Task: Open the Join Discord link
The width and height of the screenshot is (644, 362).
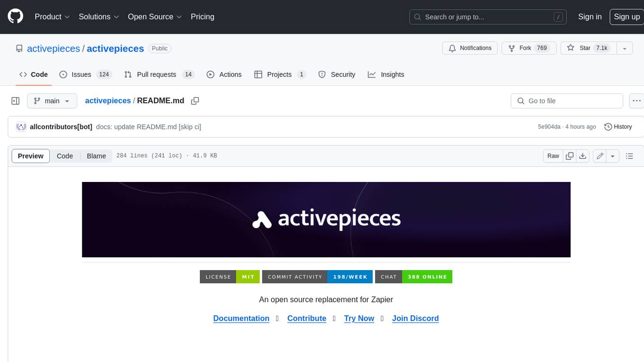Action: [415, 318]
